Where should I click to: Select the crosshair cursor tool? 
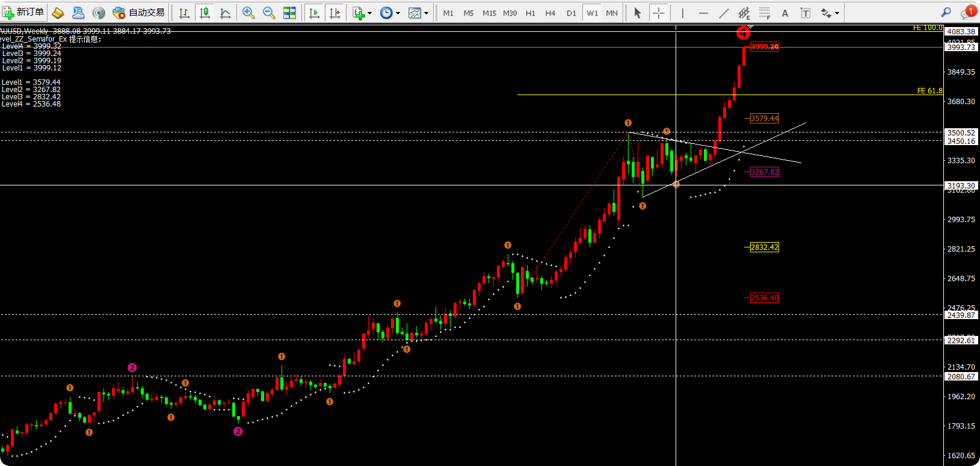point(659,13)
